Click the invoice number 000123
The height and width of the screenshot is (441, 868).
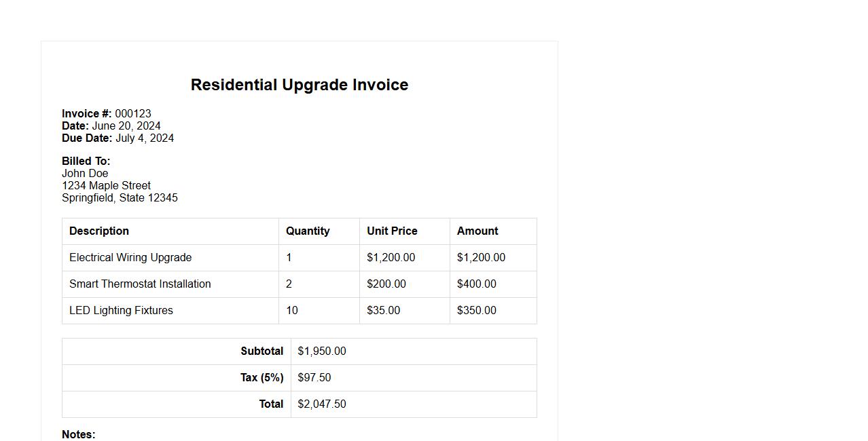point(133,114)
